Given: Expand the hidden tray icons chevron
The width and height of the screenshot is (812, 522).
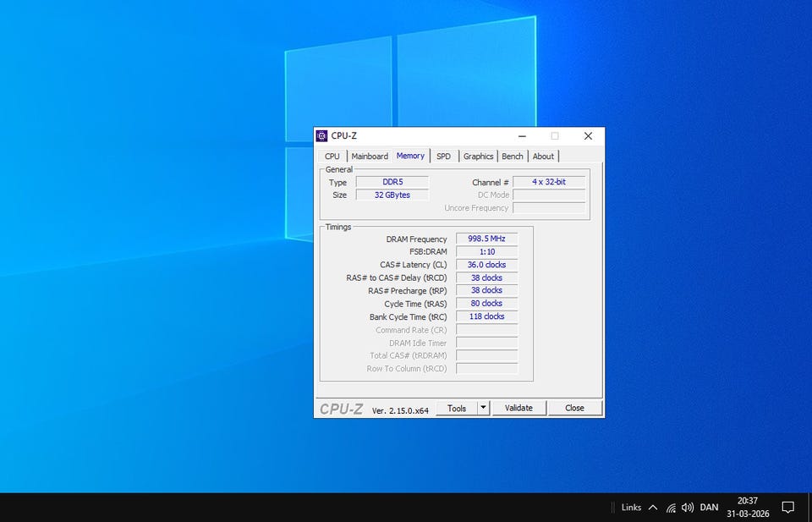Looking at the screenshot, I should tap(652, 508).
